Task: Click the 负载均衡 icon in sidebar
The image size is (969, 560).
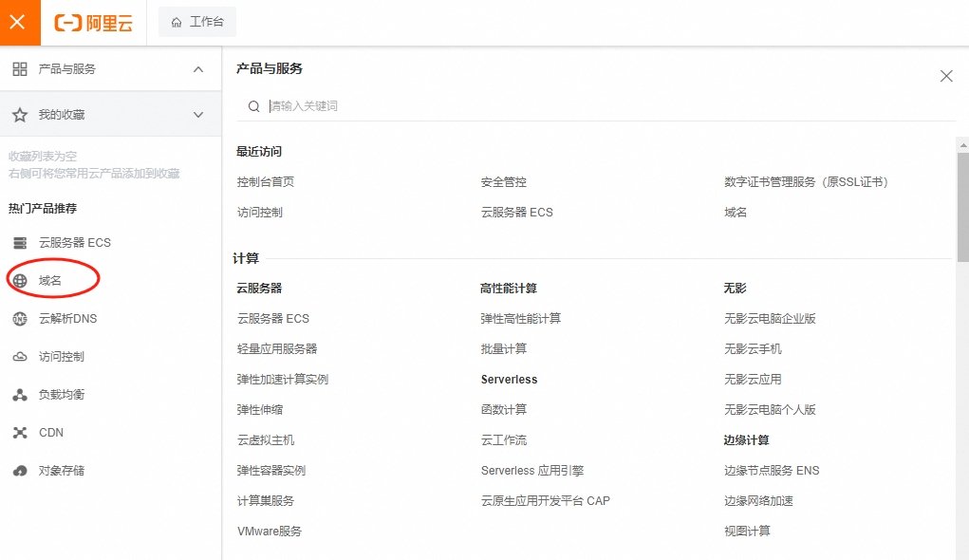Action: coord(20,395)
